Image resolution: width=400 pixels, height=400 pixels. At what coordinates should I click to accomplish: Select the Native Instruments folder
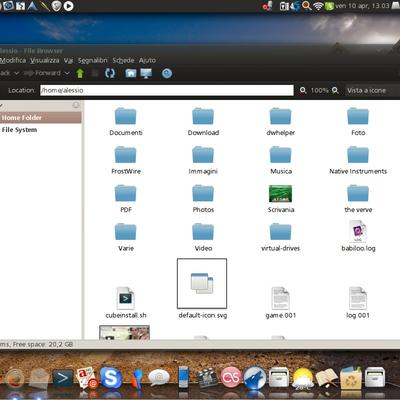(358, 160)
